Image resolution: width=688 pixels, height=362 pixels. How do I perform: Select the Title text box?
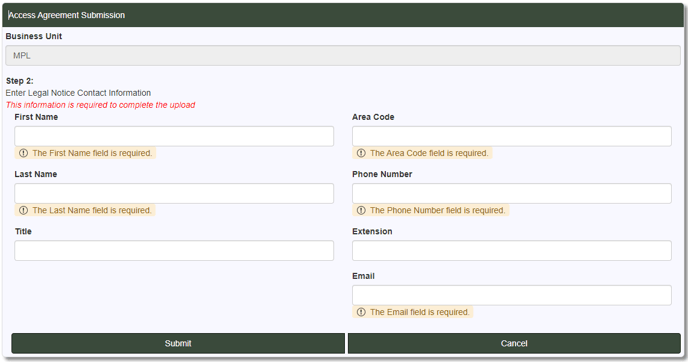(174, 251)
